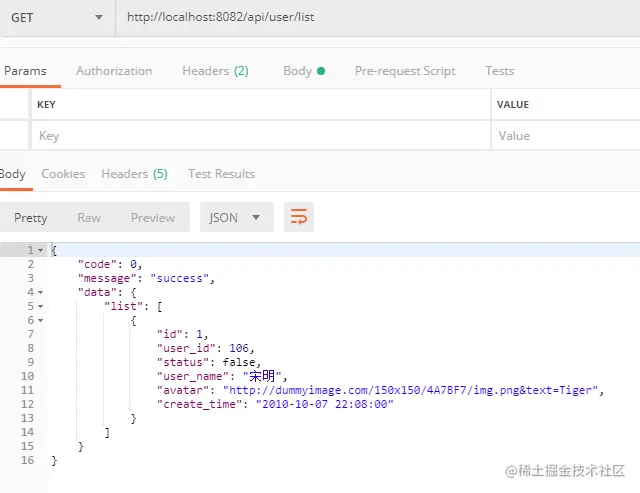Open the JSON format dropdown
The image size is (640, 493).
click(237, 218)
